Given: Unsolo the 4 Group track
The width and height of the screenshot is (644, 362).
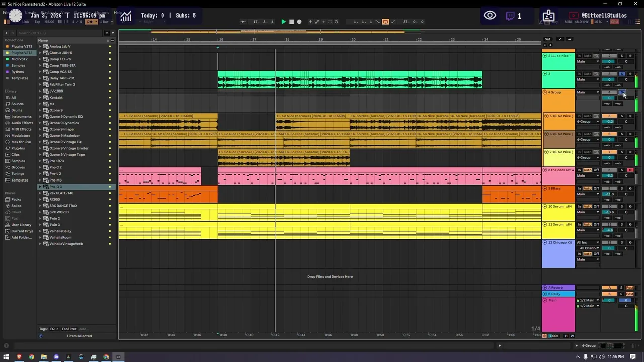Looking at the screenshot, I should pyautogui.click(x=622, y=92).
